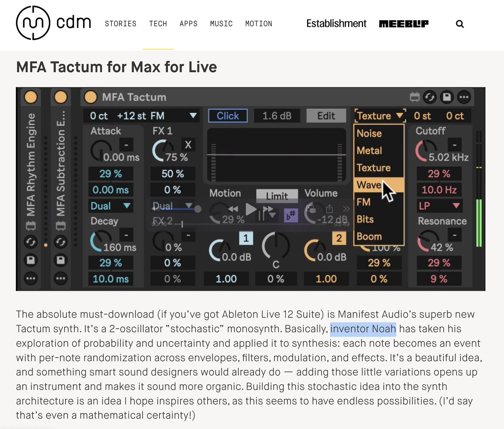This screenshot has height=429, width=504.
Task: Toggle MFA Tactum device activator
Action: [91, 97]
